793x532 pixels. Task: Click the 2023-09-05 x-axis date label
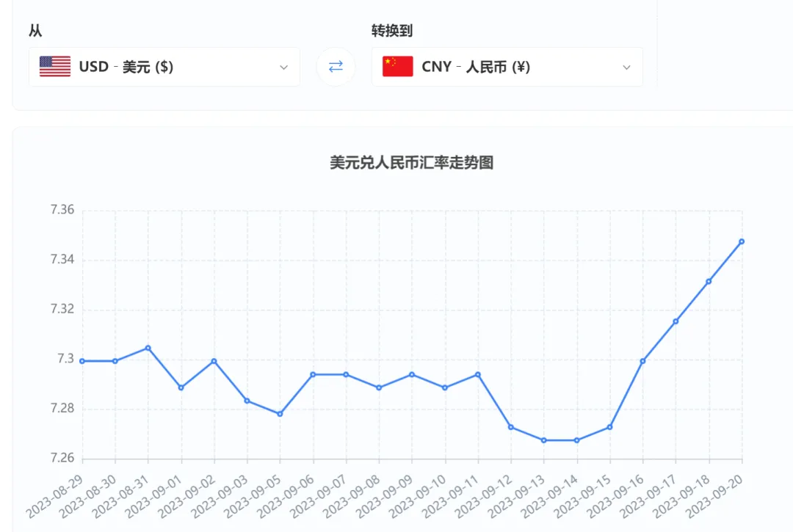pyautogui.click(x=253, y=496)
